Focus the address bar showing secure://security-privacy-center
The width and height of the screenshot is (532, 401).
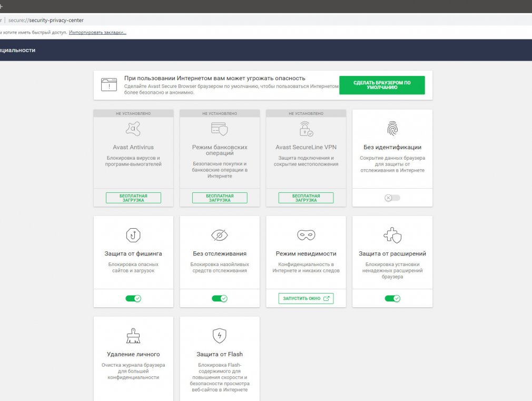(46, 20)
